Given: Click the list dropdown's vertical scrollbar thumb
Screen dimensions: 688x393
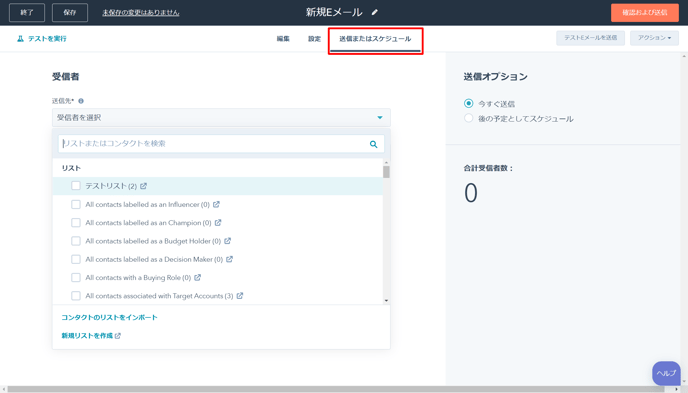Looking at the screenshot, I should point(386,172).
